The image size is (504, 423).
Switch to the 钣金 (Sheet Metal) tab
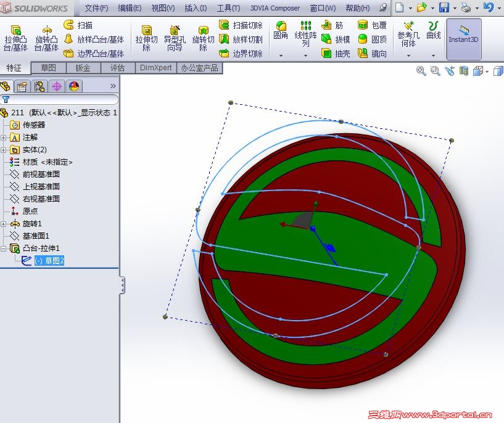[83, 68]
